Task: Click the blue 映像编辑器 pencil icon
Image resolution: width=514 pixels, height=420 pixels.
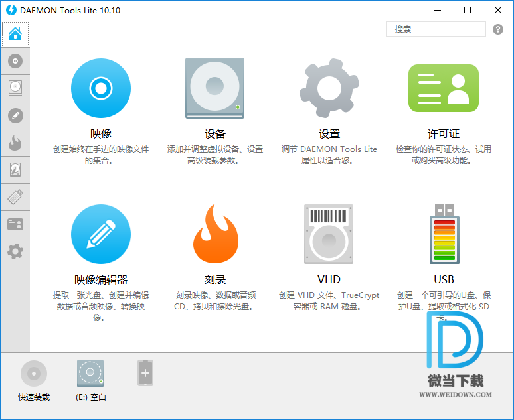Action: [x=101, y=234]
